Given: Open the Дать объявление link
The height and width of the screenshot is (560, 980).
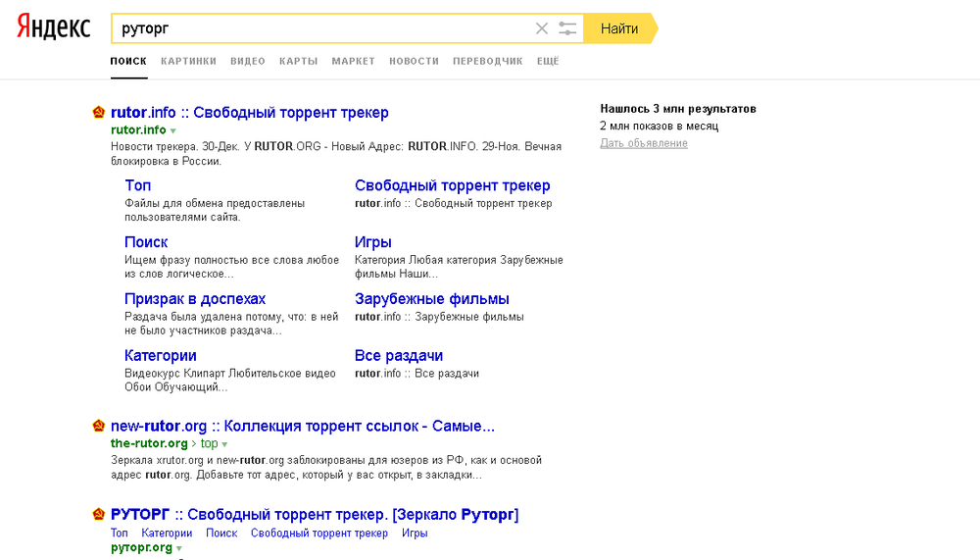Looking at the screenshot, I should 644,143.
